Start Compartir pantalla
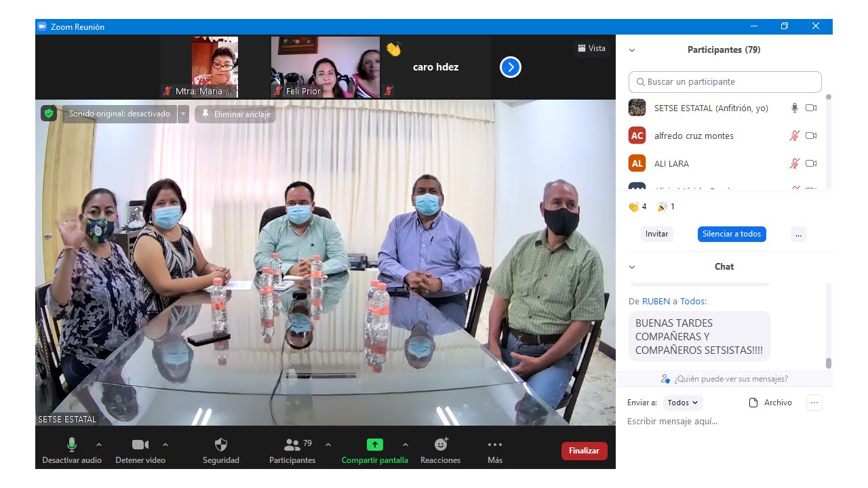Image resolution: width=868 pixels, height=488 pixels. pos(375,451)
